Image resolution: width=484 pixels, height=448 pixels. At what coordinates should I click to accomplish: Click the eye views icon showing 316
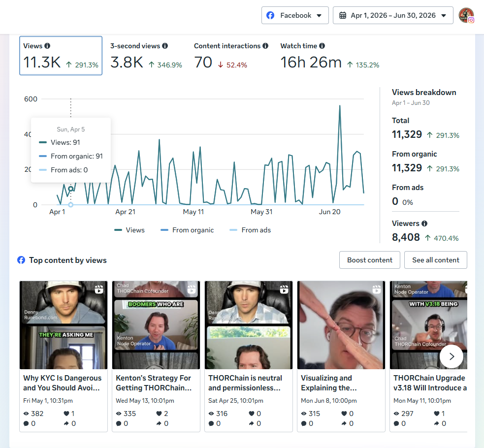click(x=211, y=414)
